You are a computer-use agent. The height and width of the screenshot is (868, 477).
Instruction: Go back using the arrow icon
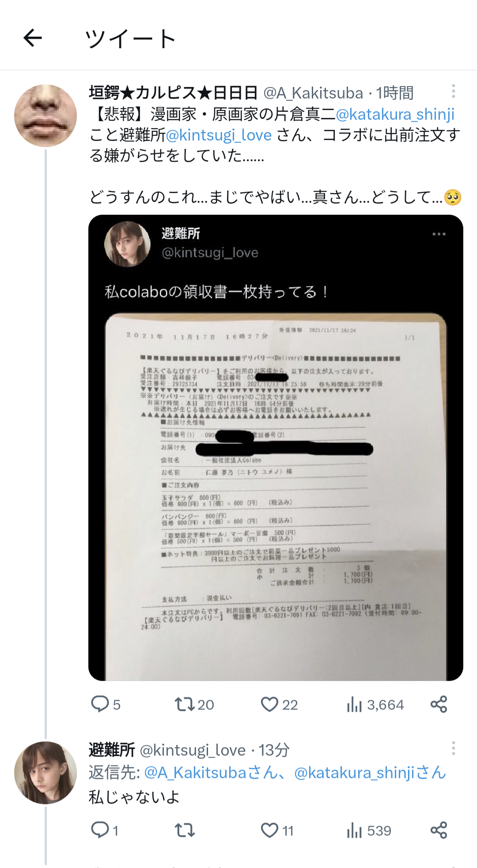33,38
